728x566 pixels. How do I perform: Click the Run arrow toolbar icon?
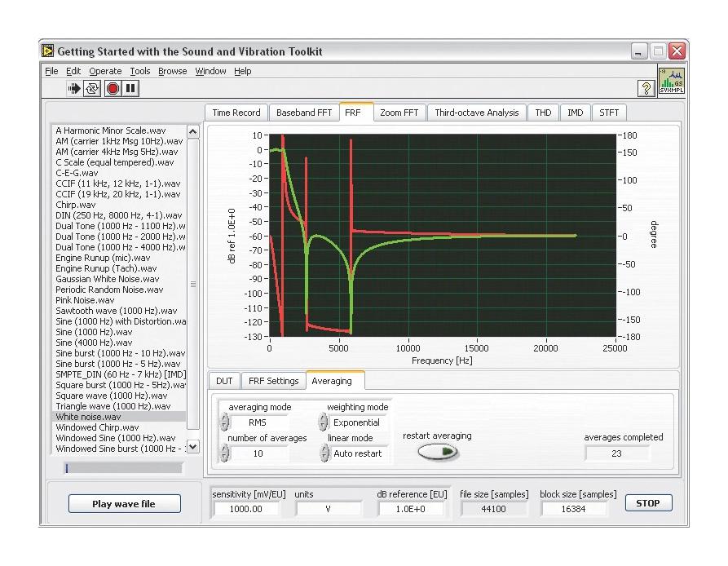coord(74,88)
